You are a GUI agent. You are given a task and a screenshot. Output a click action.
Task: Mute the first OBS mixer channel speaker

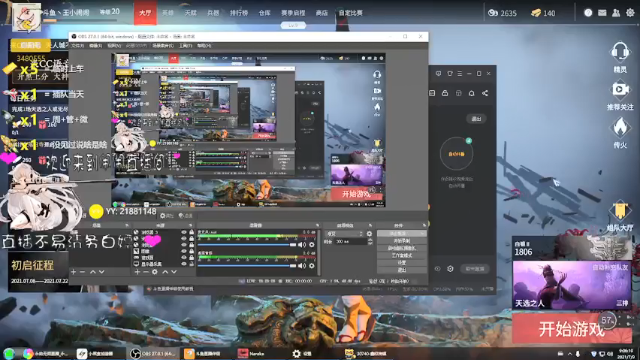pyautogui.click(x=302, y=244)
